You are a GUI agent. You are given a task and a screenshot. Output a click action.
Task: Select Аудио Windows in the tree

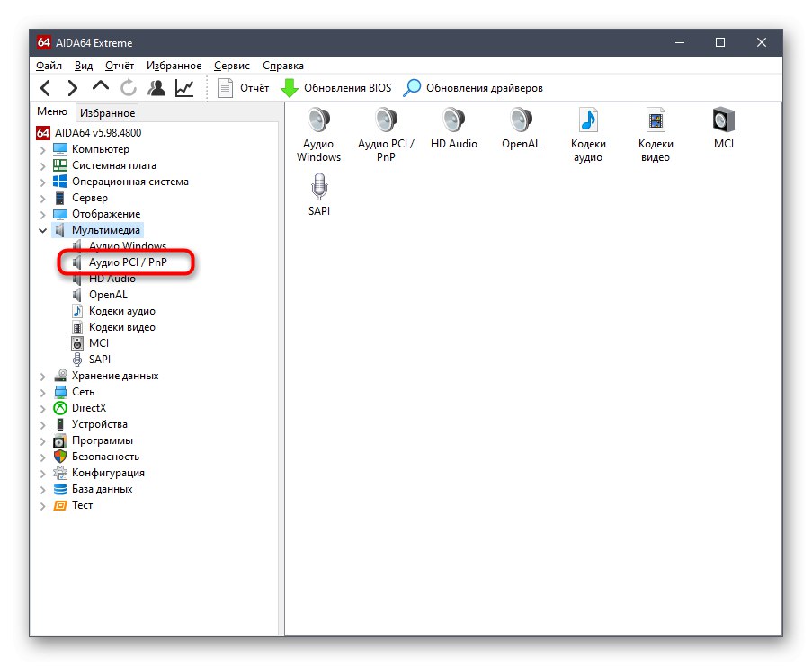tap(120, 245)
